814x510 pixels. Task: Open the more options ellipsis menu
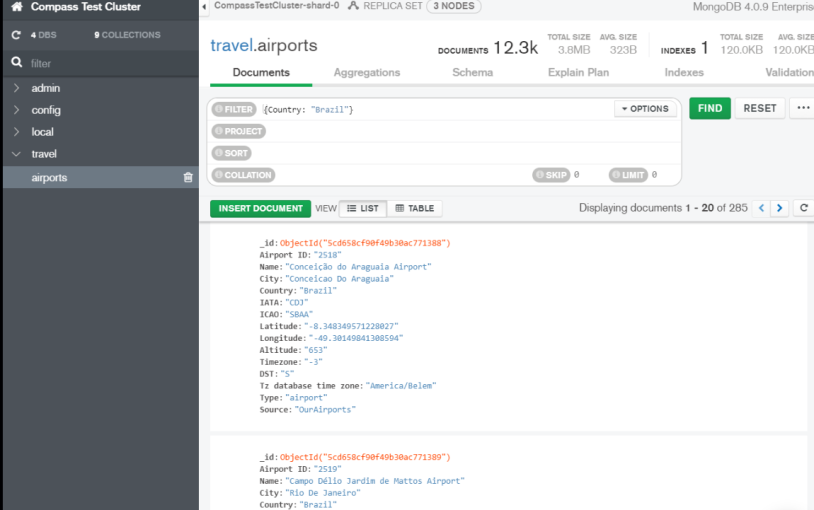[x=803, y=108]
